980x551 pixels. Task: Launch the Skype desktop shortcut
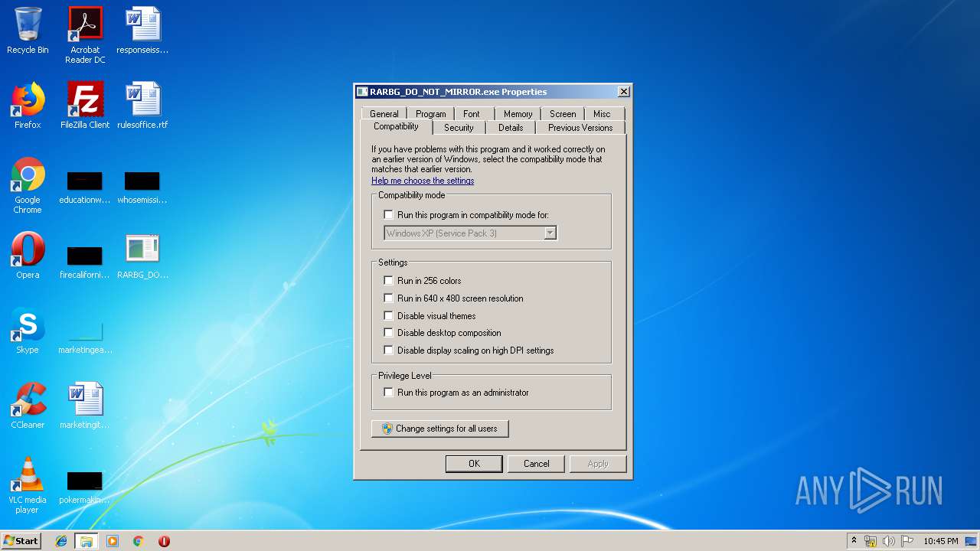28,331
